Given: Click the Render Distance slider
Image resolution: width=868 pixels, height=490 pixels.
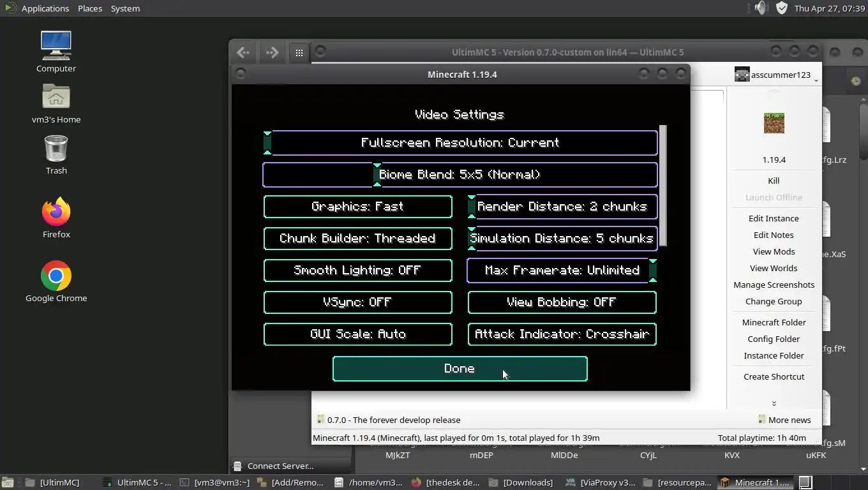Looking at the screenshot, I should pos(562,207).
